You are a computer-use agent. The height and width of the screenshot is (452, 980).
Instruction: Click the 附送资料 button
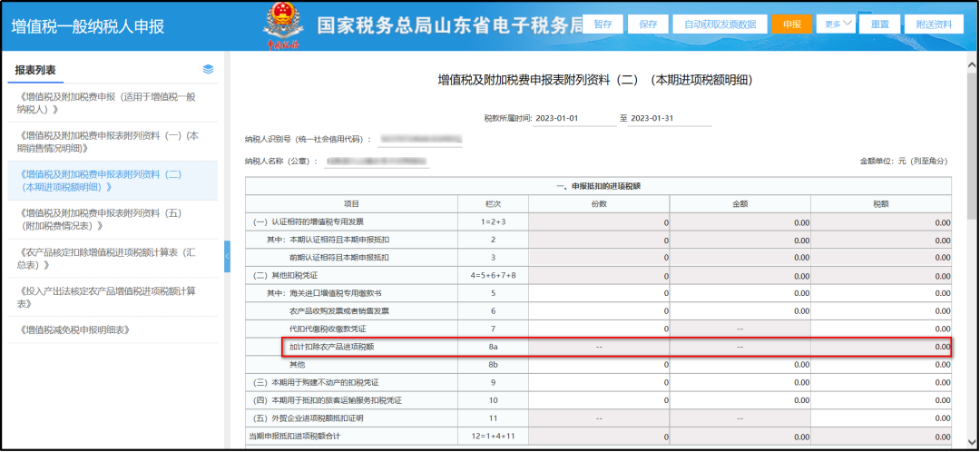(x=935, y=25)
